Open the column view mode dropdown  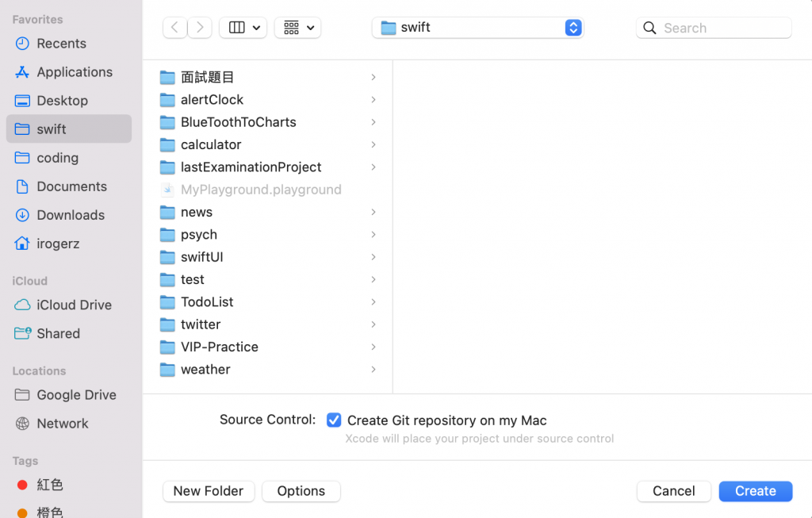coord(243,28)
